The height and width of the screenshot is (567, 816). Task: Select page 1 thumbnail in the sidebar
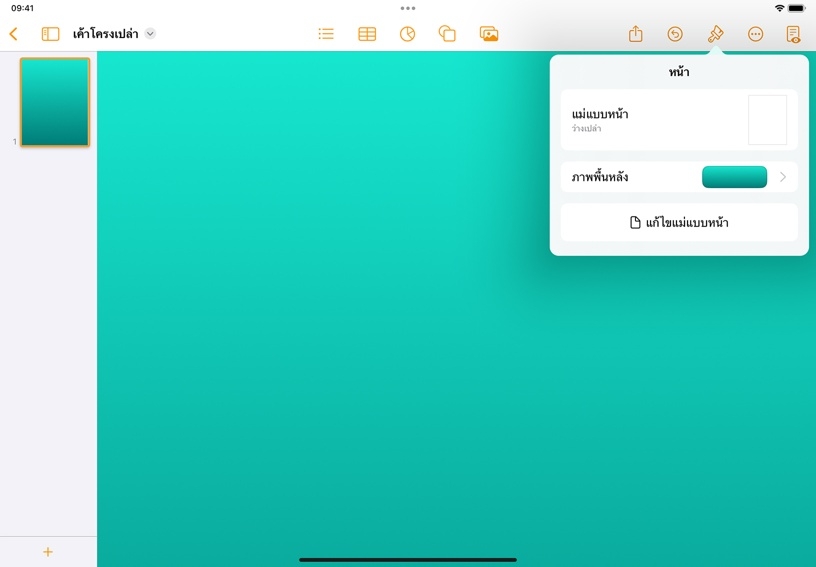point(55,102)
